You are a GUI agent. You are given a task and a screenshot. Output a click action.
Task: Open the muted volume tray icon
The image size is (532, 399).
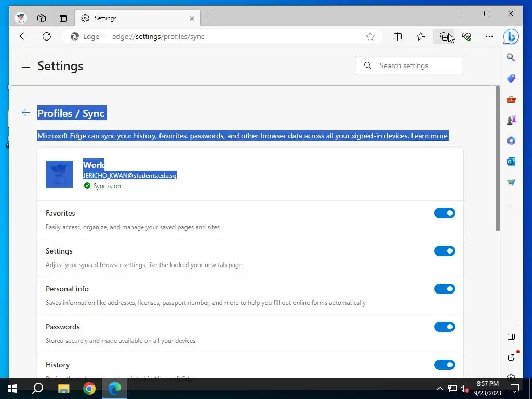[465, 389]
